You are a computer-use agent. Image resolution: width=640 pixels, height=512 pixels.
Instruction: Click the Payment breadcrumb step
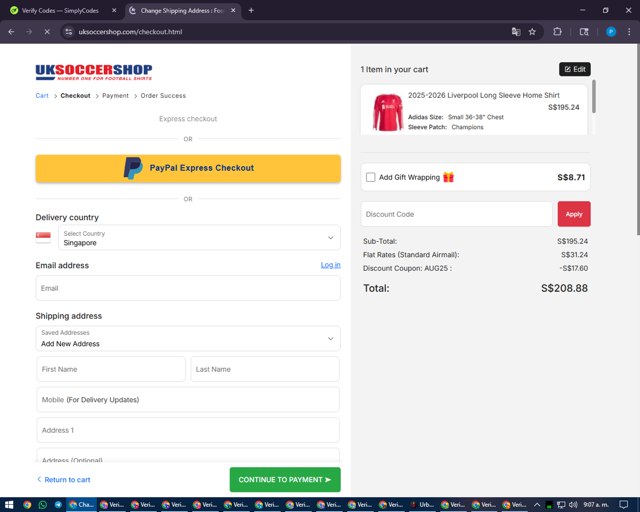pyautogui.click(x=116, y=96)
